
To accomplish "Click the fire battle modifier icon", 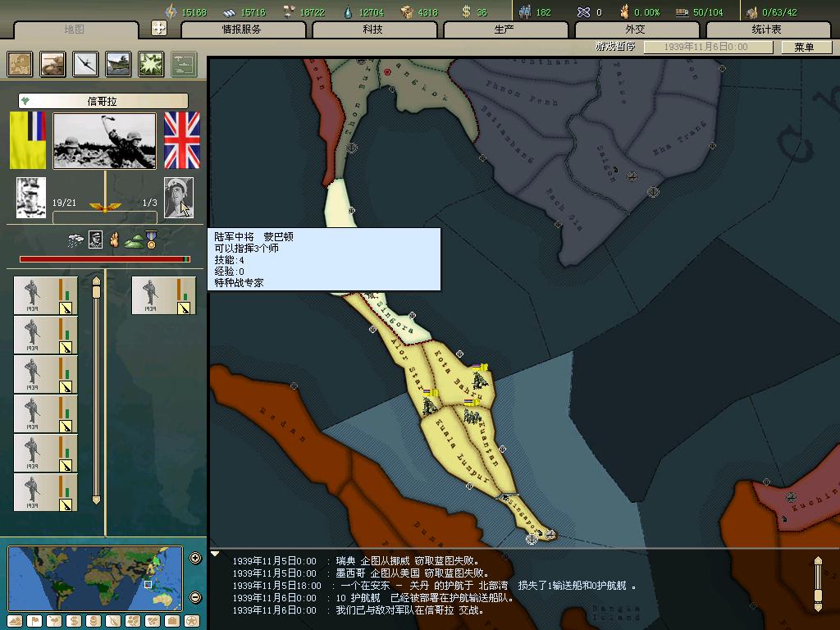I will (114, 240).
